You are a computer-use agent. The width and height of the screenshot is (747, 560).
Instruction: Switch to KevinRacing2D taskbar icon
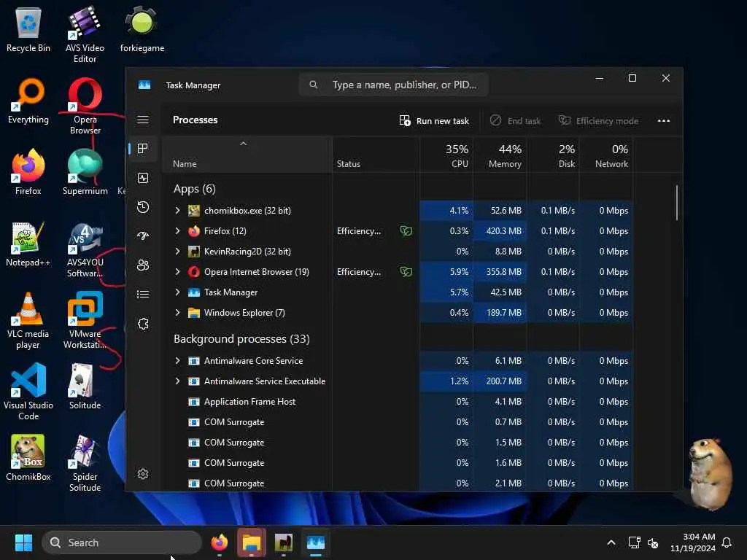pyautogui.click(x=284, y=542)
